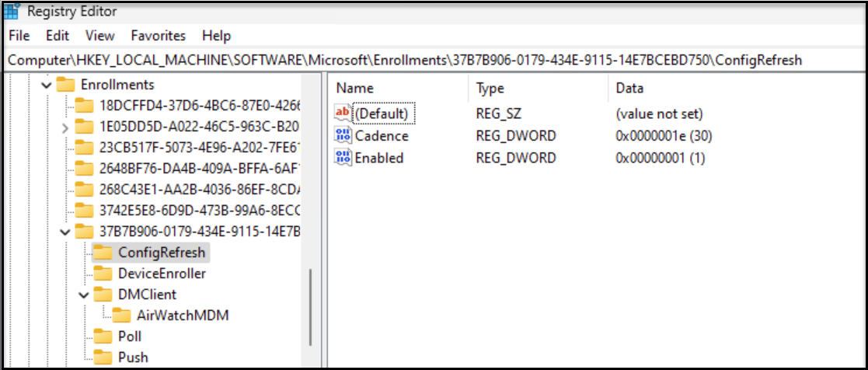Click the ConfigRefresh folder icon
This screenshot has width=868, height=370.
pos(103,253)
